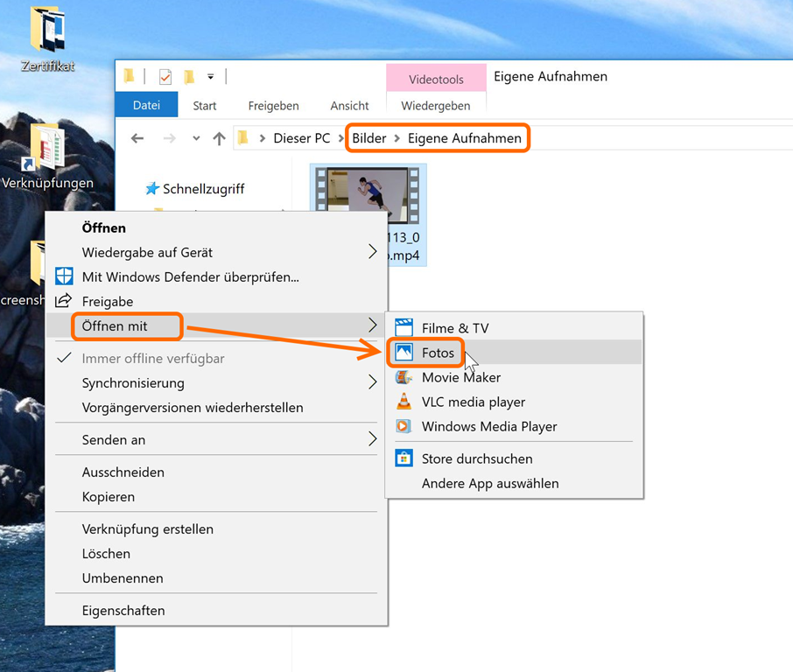Image resolution: width=793 pixels, height=672 pixels.
Task: Click Store durchsuchen icon
Action: (x=404, y=458)
